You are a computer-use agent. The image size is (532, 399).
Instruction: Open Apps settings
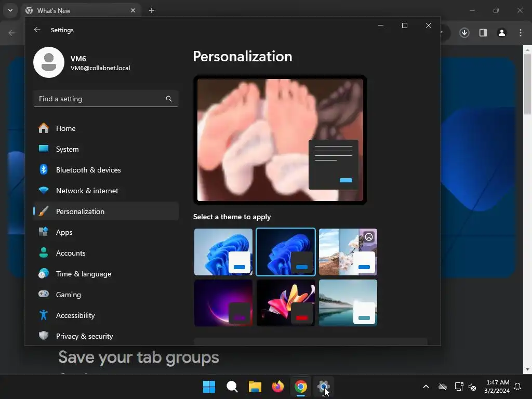pos(106,232)
